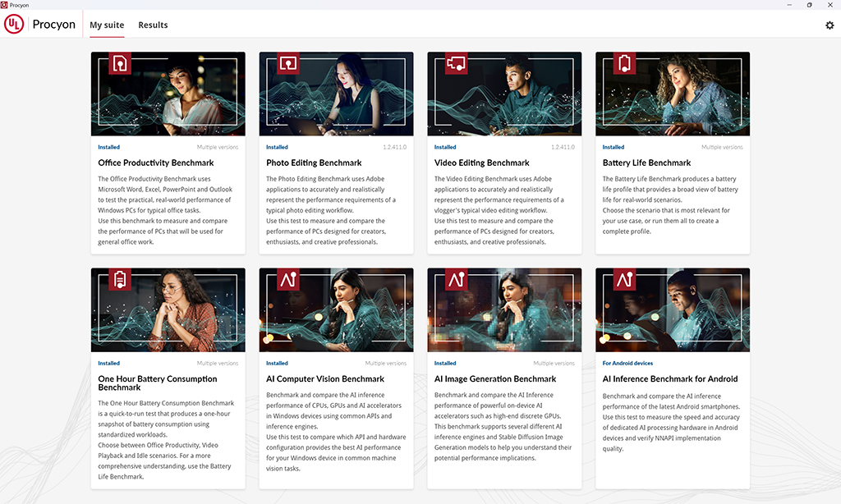
Task: Open the Video Editing Benchmark title link
Action: [x=481, y=163]
